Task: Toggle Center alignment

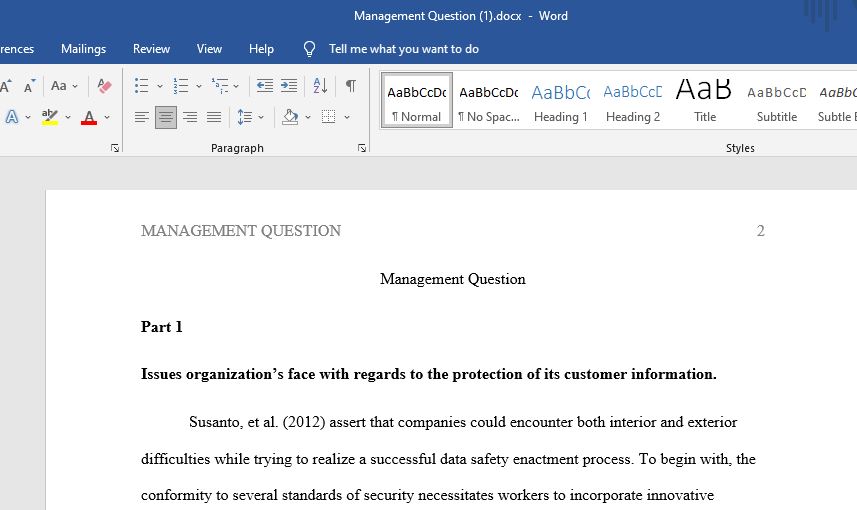Action: 166,117
